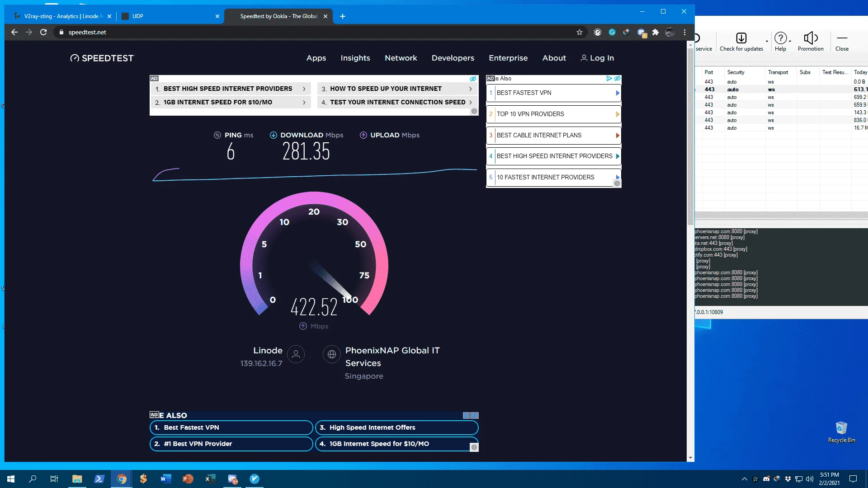Open the Developers menu
Screen dimensions: 868x488
point(453,58)
